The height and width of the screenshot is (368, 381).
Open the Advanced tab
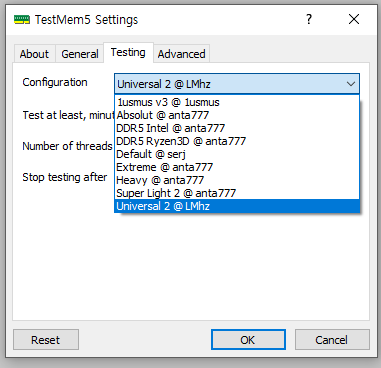click(x=181, y=54)
